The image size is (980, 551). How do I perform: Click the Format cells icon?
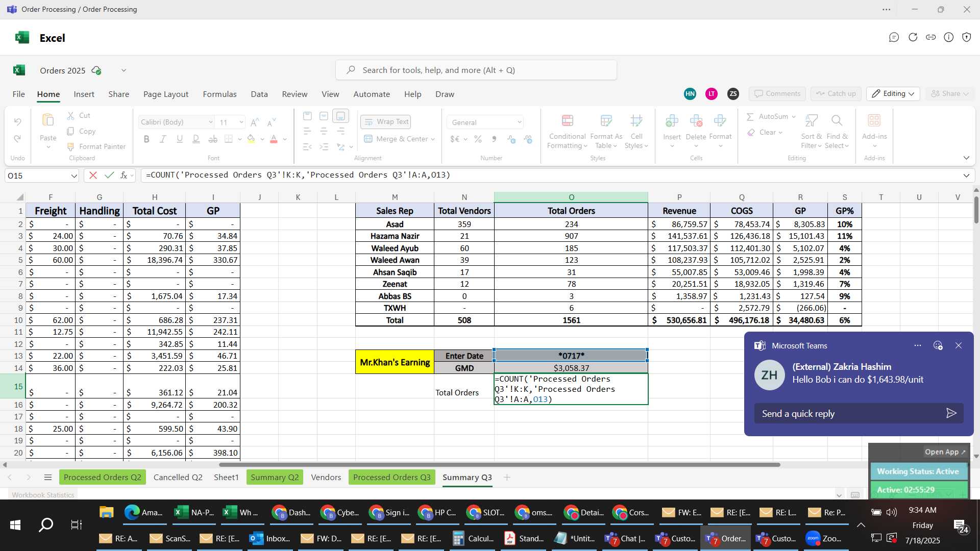click(x=720, y=121)
